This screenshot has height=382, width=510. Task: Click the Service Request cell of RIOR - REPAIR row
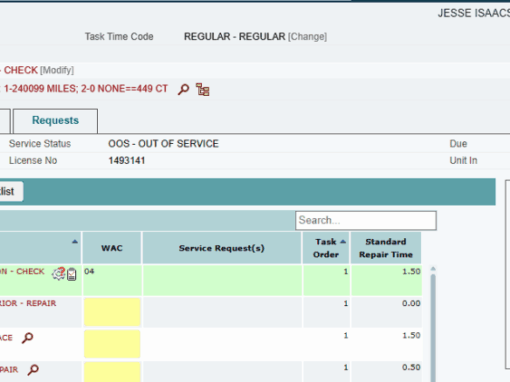click(222, 312)
